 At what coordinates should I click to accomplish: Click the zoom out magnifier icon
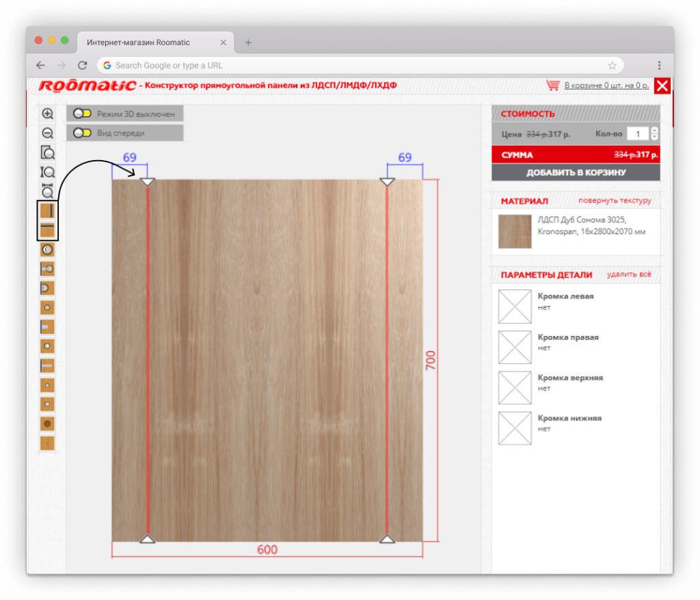48,133
